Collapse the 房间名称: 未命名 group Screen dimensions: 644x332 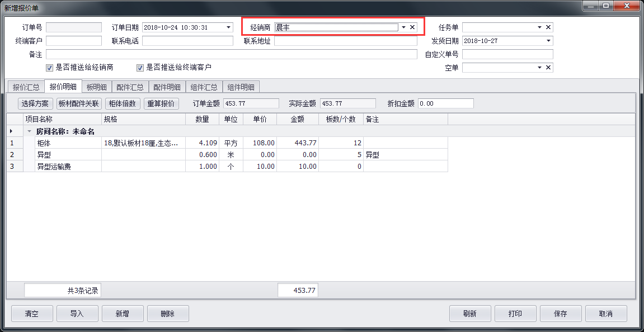29,131
